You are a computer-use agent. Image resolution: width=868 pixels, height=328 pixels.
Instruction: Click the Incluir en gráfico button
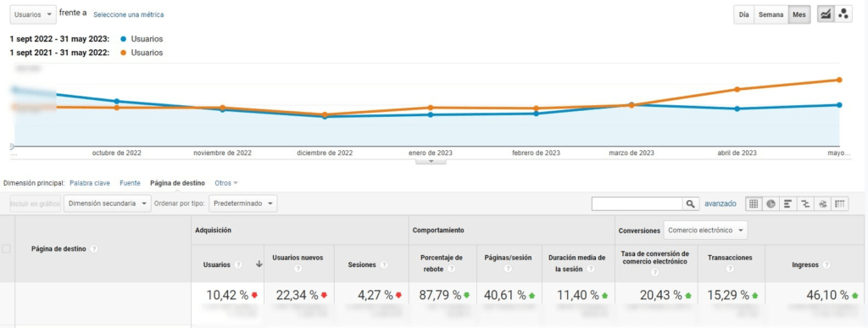[x=35, y=203]
